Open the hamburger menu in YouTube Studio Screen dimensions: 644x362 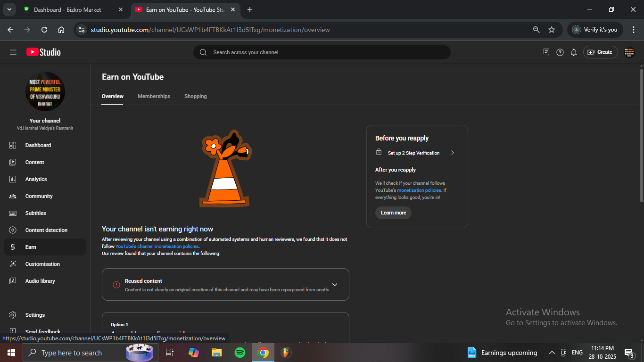tap(13, 52)
